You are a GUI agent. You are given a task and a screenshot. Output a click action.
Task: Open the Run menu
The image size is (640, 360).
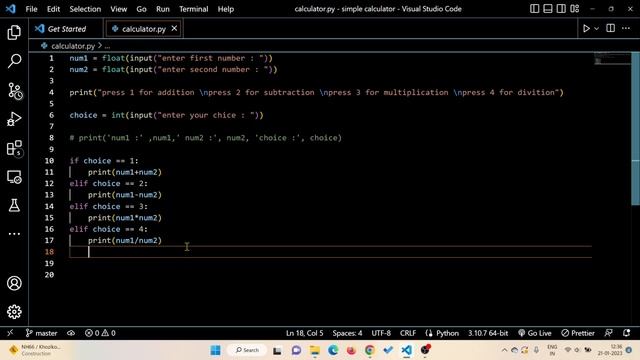[162, 9]
